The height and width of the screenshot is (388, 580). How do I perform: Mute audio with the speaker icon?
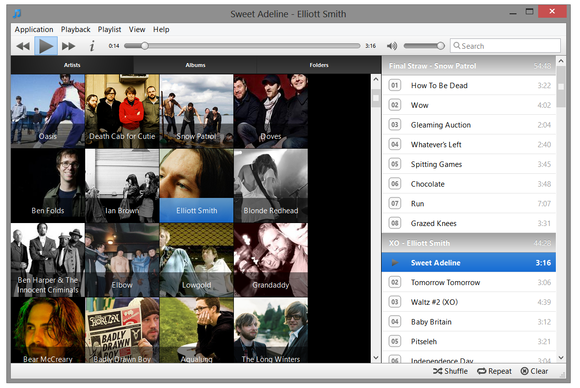click(392, 46)
